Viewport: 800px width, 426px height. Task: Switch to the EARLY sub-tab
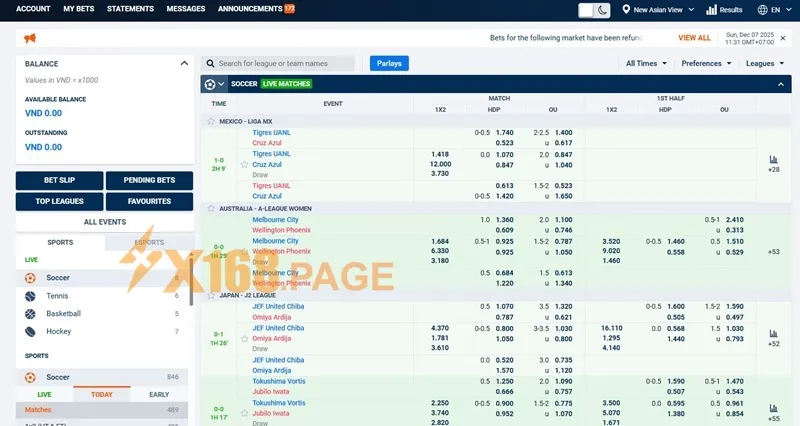(159, 394)
